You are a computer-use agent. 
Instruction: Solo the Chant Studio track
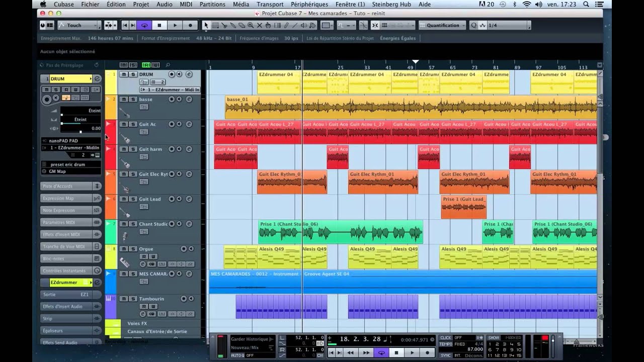pyautogui.click(x=133, y=224)
